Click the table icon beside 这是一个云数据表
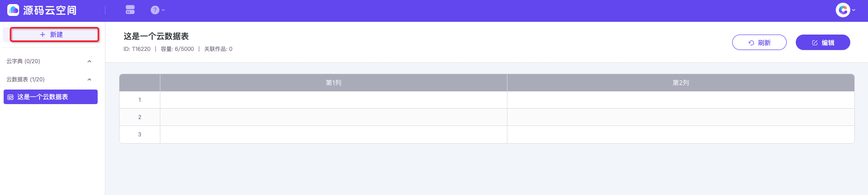 (x=10, y=97)
